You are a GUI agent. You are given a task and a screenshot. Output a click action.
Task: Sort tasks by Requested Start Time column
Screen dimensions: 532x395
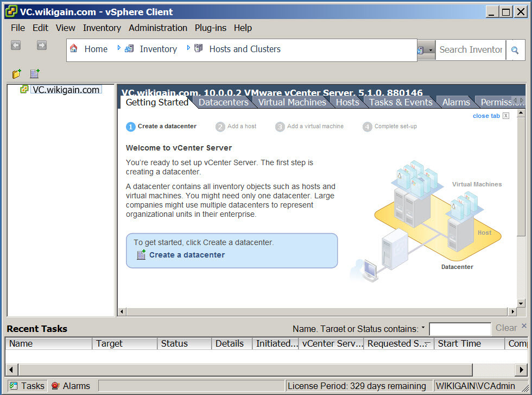tap(398, 344)
